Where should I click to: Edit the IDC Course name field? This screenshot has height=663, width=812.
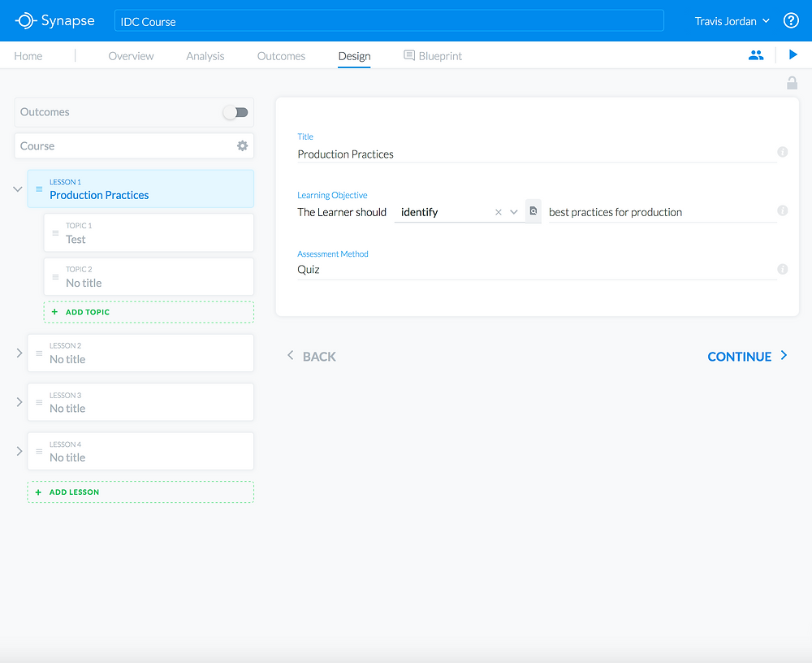(x=389, y=21)
